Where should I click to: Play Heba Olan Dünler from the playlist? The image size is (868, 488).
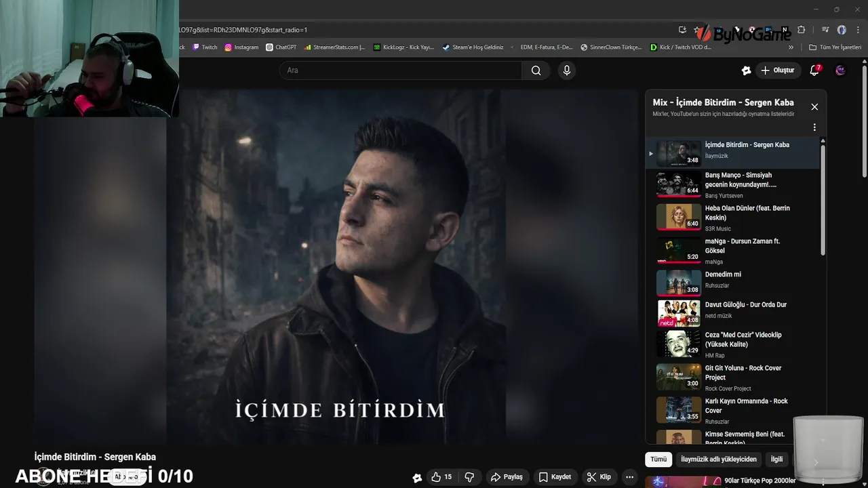pos(733,218)
